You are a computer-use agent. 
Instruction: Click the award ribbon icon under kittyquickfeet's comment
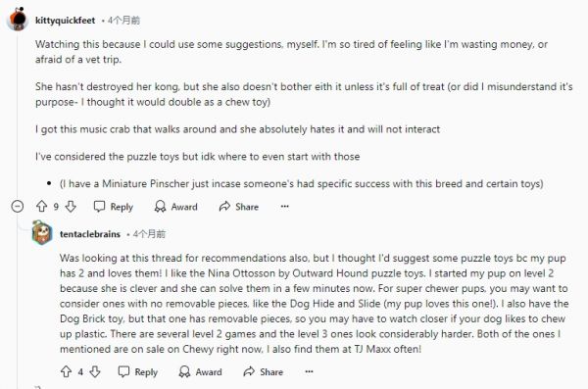point(160,207)
